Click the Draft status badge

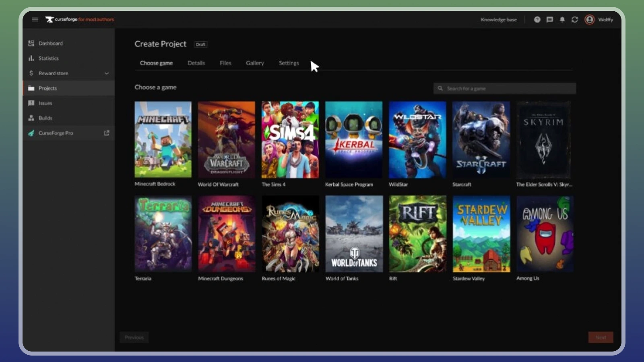200,44
